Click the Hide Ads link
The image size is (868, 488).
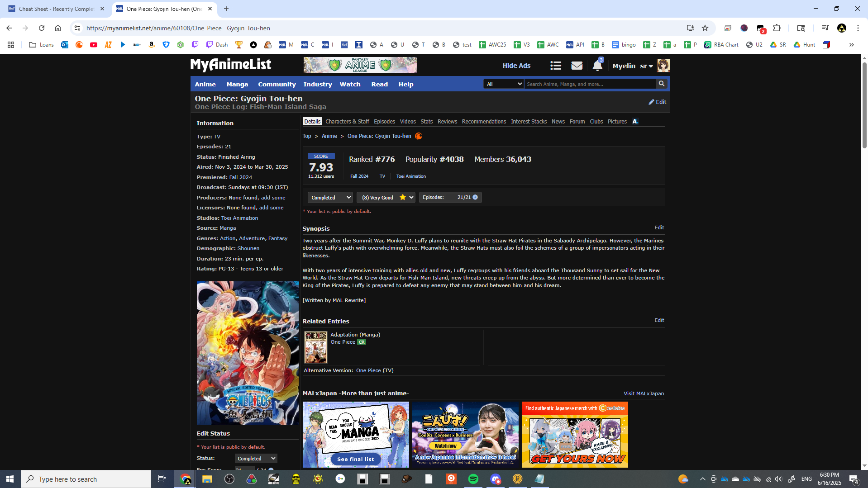pyautogui.click(x=516, y=66)
